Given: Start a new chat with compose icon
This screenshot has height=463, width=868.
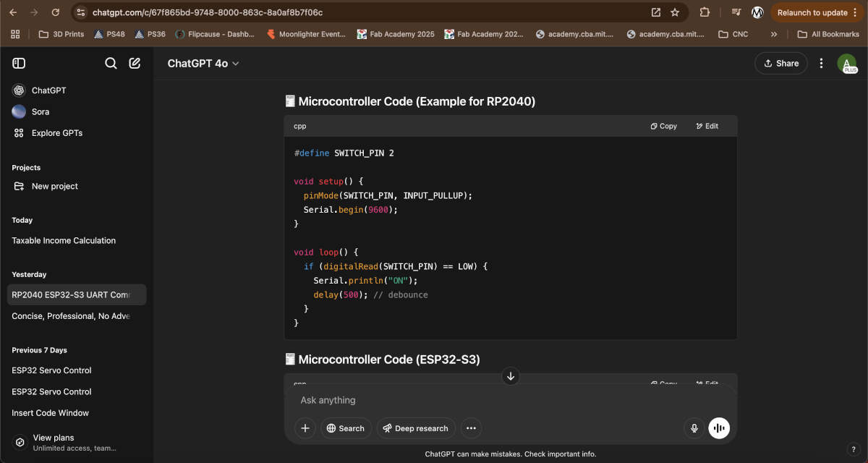Looking at the screenshot, I should [135, 64].
